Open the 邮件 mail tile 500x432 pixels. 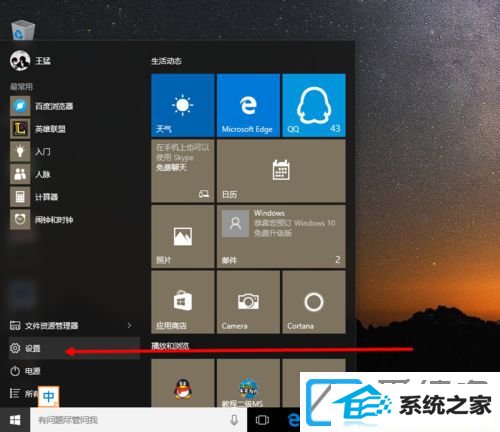(281, 236)
